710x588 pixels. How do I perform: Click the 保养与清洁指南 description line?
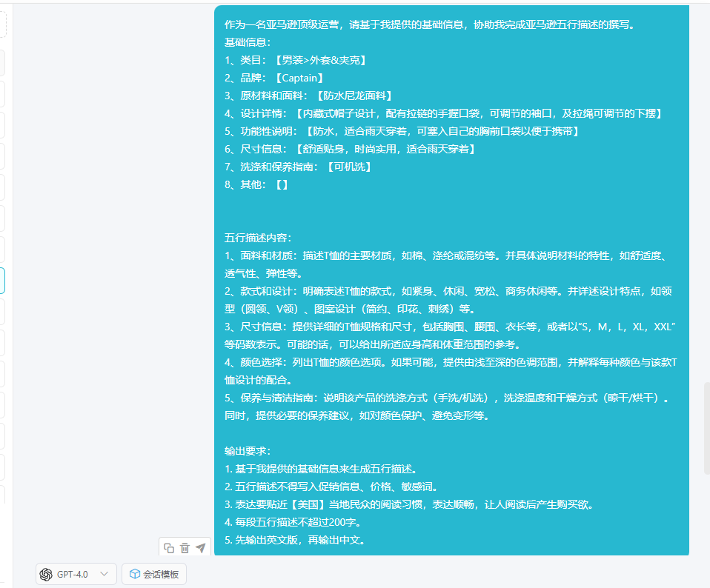(448, 407)
